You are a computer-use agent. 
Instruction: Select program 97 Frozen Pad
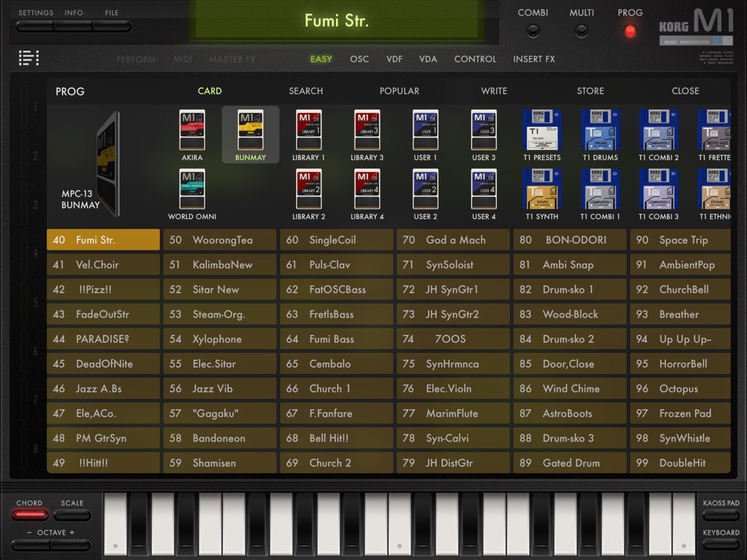click(x=680, y=413)
